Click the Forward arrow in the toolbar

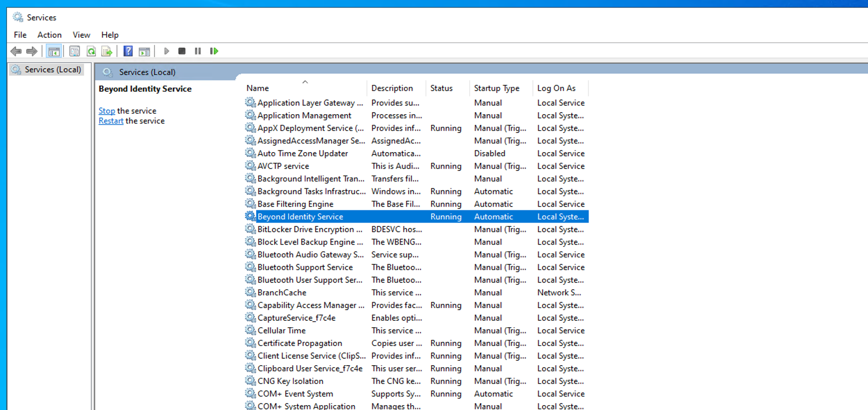point(32,51)
